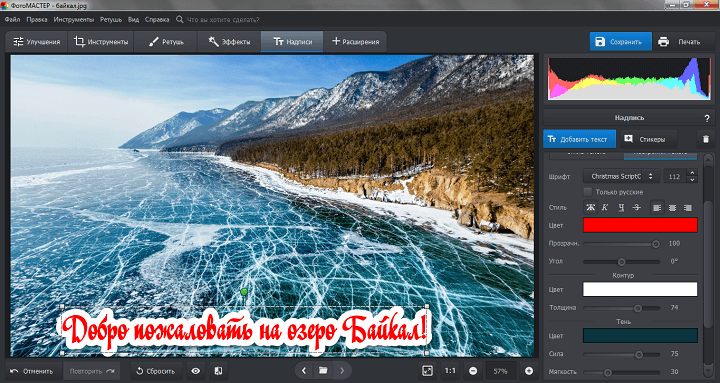Open the Файл menu
Screen dimensions: 720x383
tap(12, 19)
